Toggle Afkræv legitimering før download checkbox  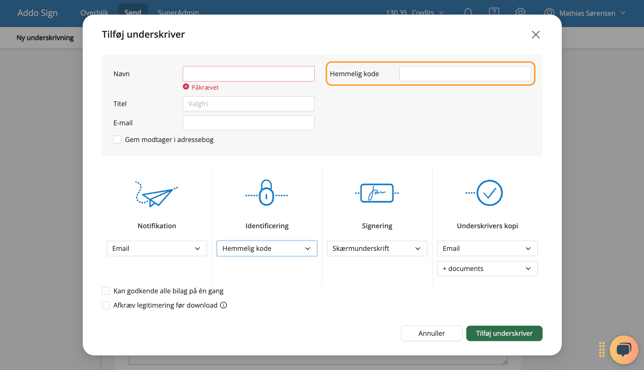106,305
